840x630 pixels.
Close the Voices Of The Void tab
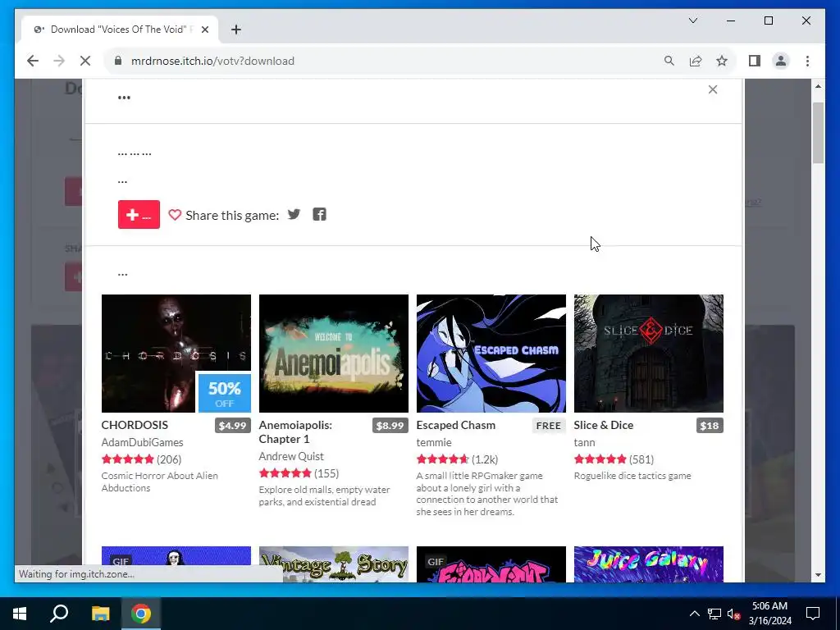pos(204,30)
